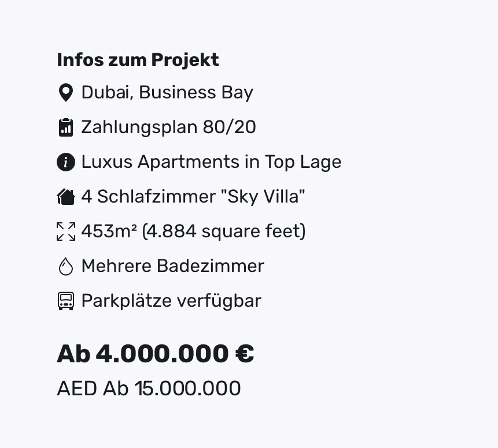
Task: Click the 4 Schlafzimmer "Sky Villa" text
Action: [x=193, y=196]
